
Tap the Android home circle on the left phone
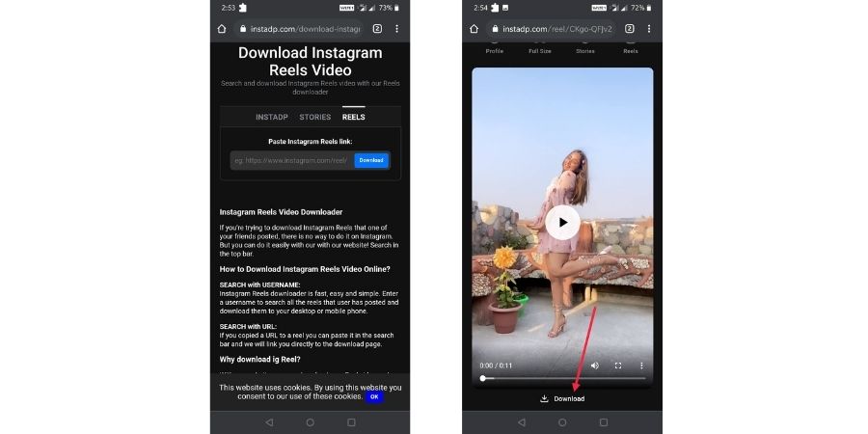[x=310, y=421]
